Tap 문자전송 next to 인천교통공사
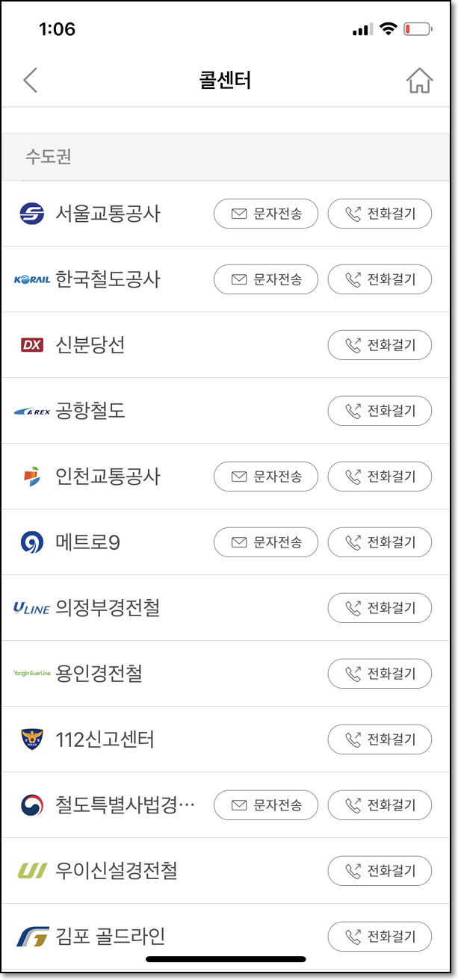 click(266, 477)
